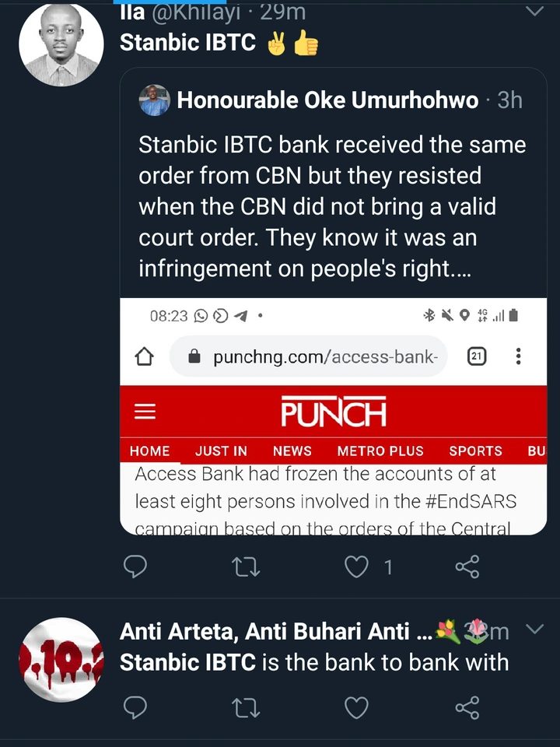The image size is (560, 747).
Task: Select the METRO PLUS tab
Action: point(380,451)
